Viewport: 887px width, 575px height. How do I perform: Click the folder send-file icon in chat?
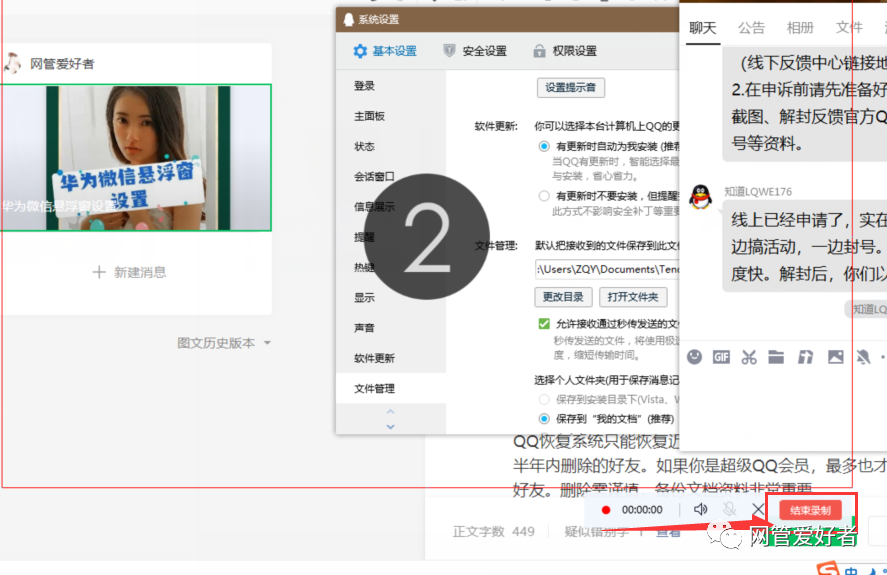click(x=776, y=357)
